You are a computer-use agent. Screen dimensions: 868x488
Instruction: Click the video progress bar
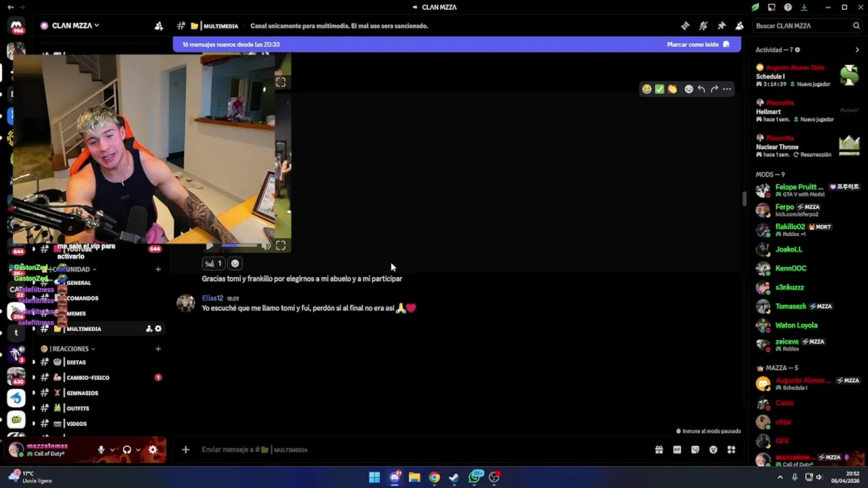tap(239, 245)
